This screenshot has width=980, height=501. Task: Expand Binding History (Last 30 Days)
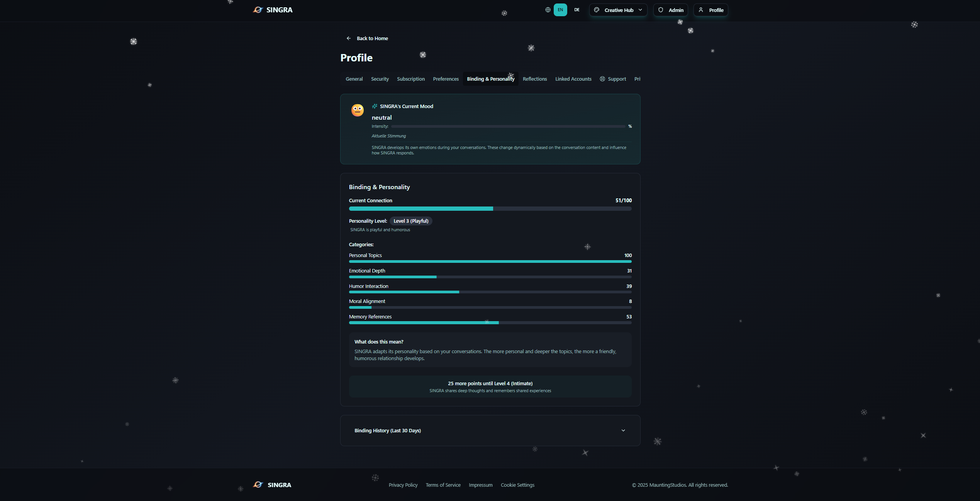pos(388,430)
